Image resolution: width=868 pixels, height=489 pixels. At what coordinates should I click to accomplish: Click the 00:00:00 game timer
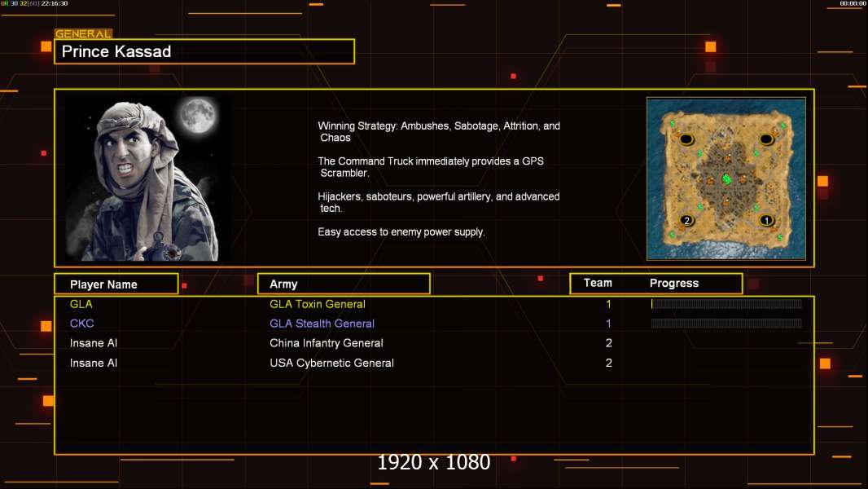[853, 3]
